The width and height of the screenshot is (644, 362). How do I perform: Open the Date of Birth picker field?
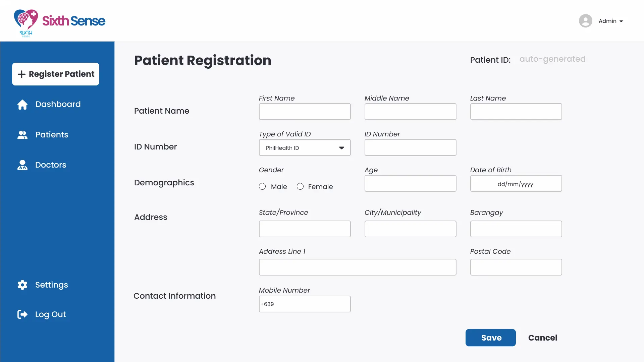tap(516, 184)
